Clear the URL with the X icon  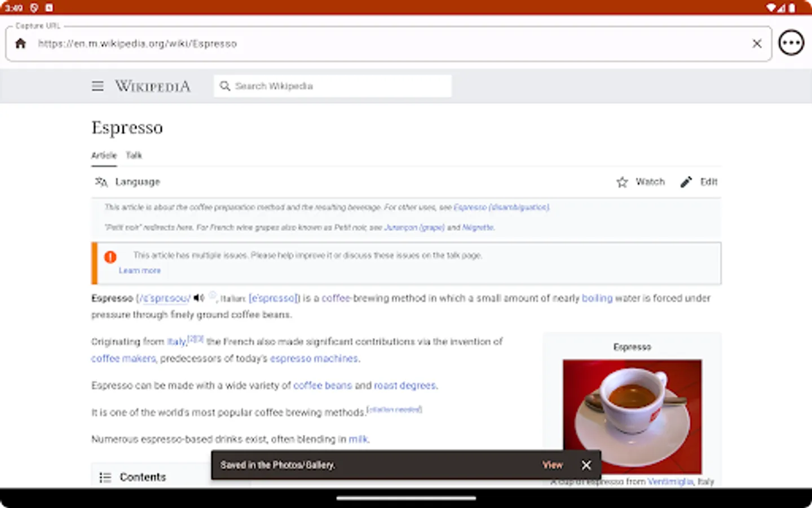[757, 43]
